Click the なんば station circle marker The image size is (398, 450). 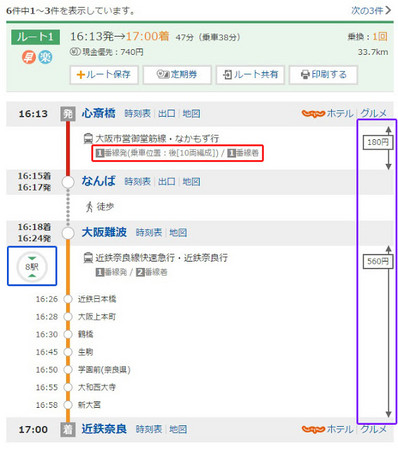[68, 182]
